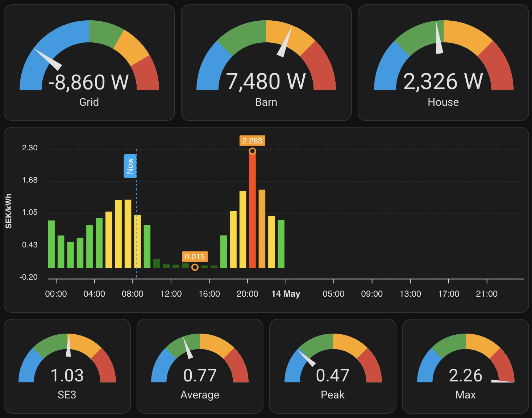Screen dimensions: 532x418
Task: Click the SEK/kWh vertical axis title
Action: tap(9, 211)
